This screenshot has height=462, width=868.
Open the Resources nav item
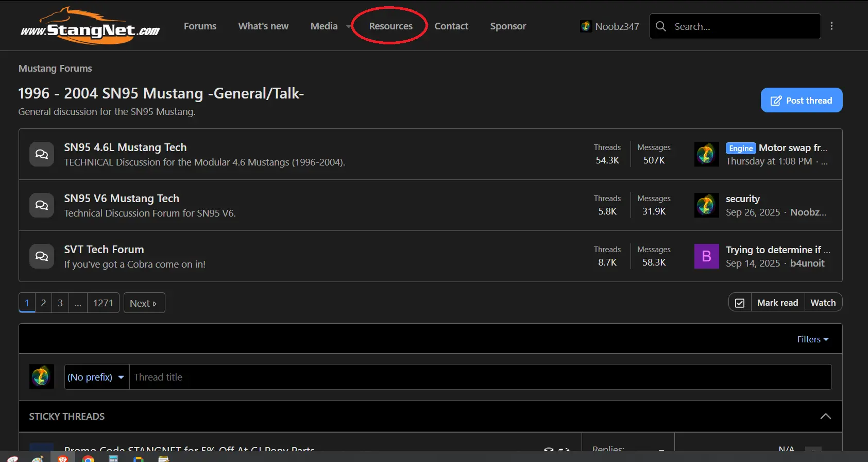tap(390, 26)
